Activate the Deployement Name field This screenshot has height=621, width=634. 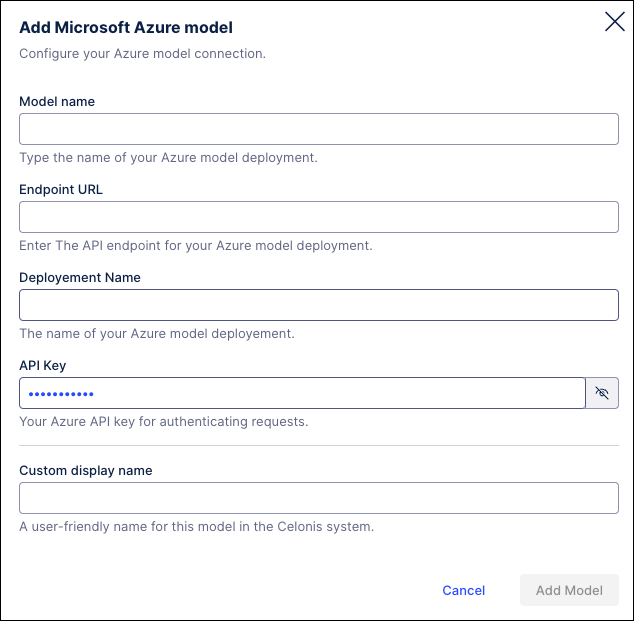click(x=319, y=305)
